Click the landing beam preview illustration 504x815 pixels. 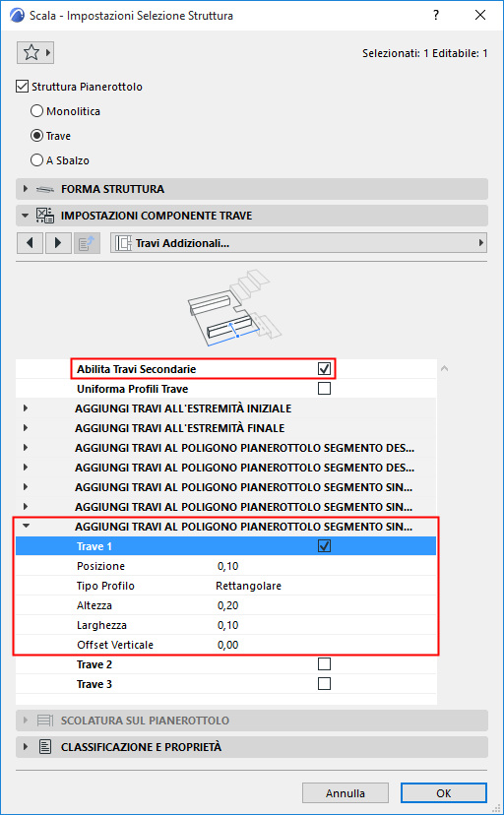click(234, 308)
